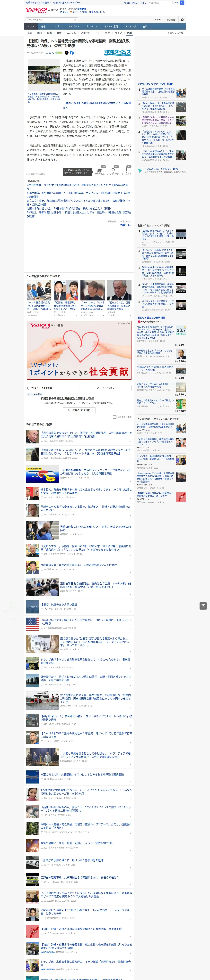Select the 地域 category
Viewport: 210px width, 980px height.
click(x=130, y=33)
